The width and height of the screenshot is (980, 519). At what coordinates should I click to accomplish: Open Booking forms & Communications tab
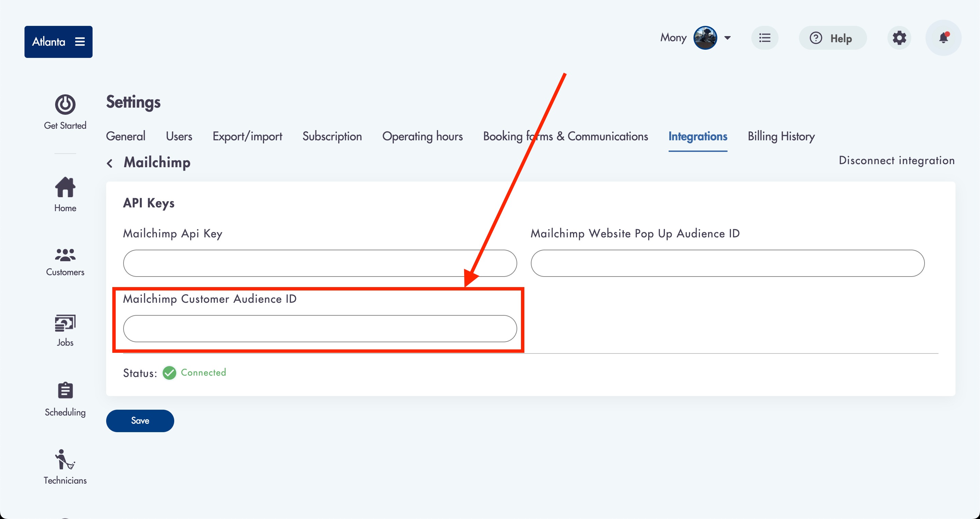click(x=565, y=136)
